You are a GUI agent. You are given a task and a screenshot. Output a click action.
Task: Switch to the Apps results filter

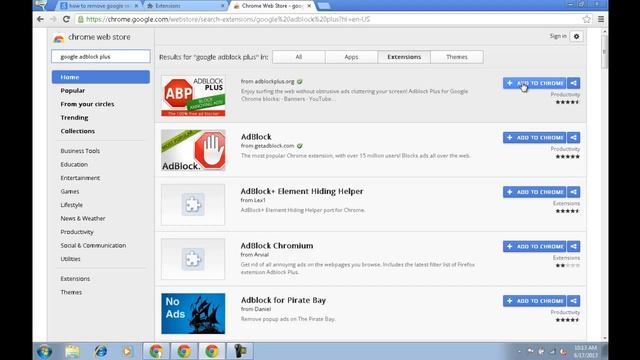pos(351,57)
